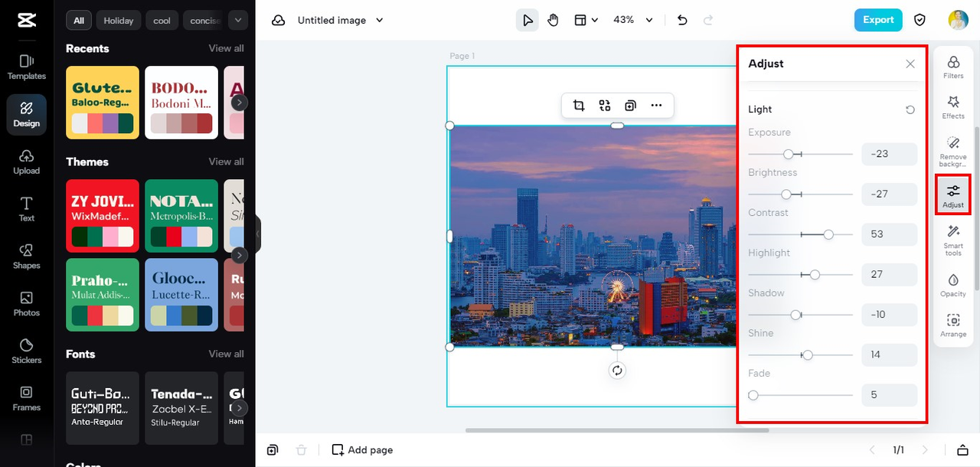Image resolution: width=980 pixels, height=467 pixels.
Task: Open the Photos panel
Action: 27,304
